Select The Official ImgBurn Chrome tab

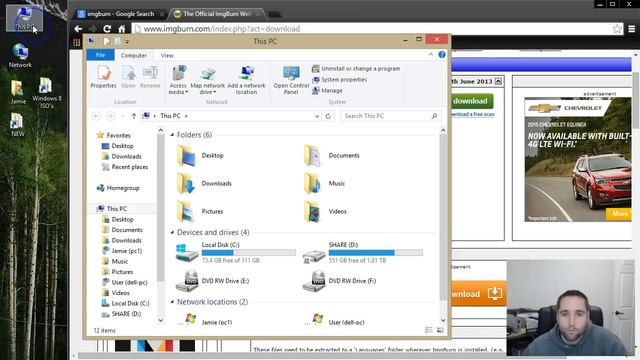(x=216, y=14)
